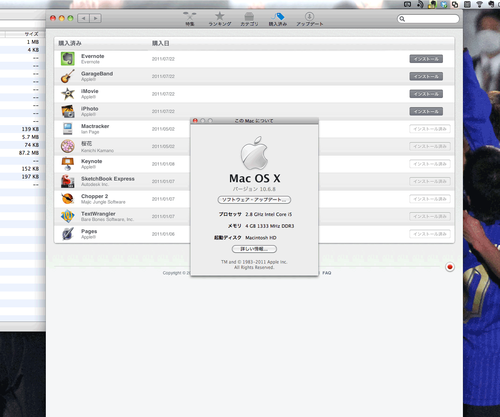
Task: Install Evernote with its インストール button
Action: pyautogui.click(x=426, y=59)
